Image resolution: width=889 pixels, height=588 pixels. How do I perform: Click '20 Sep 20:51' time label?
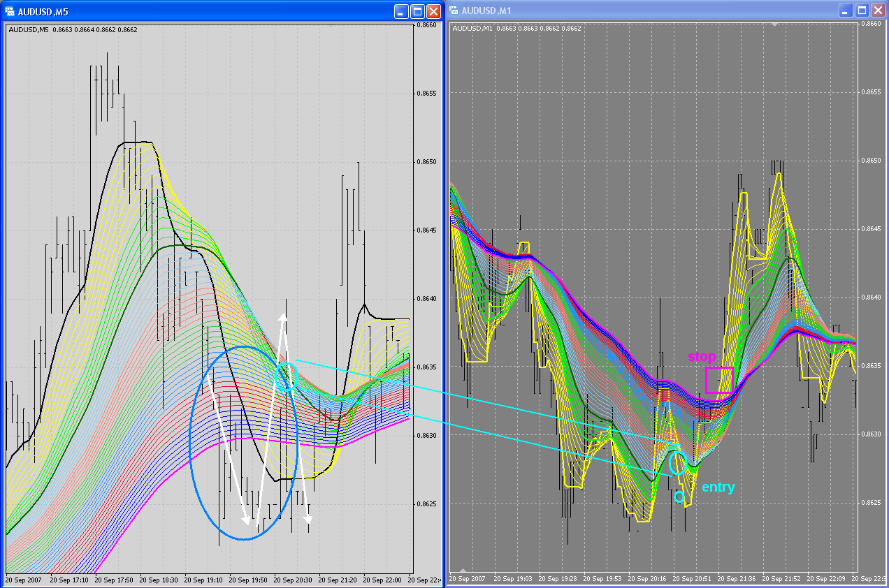pos(691,579)
